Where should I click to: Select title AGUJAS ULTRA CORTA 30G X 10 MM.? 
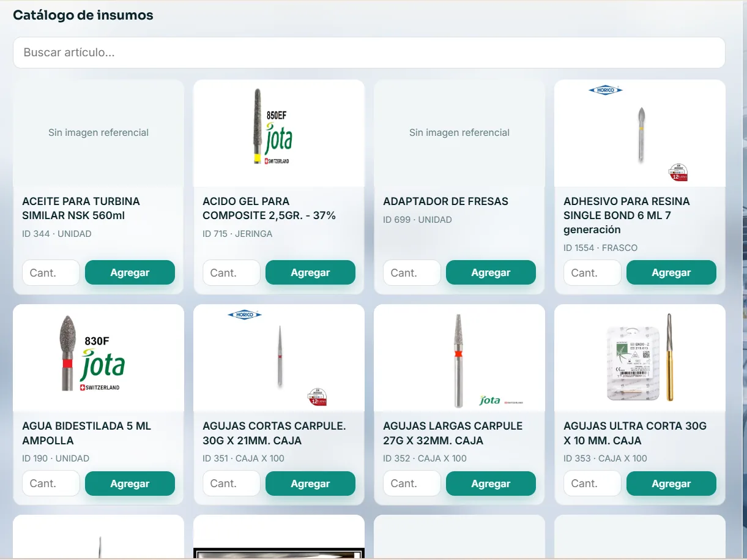coord(635,433)
